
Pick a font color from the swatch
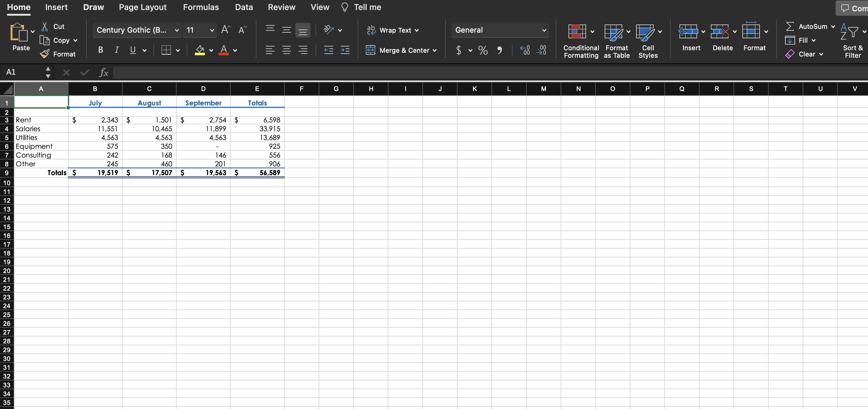click(224, 51)
